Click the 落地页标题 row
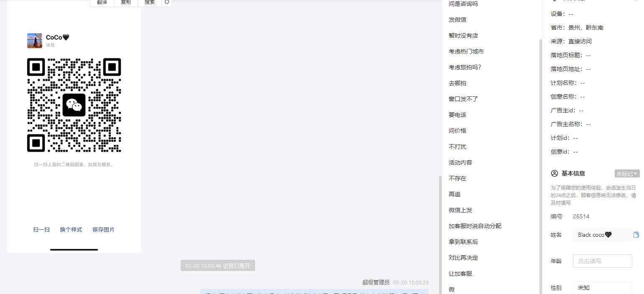 (571, 55)
